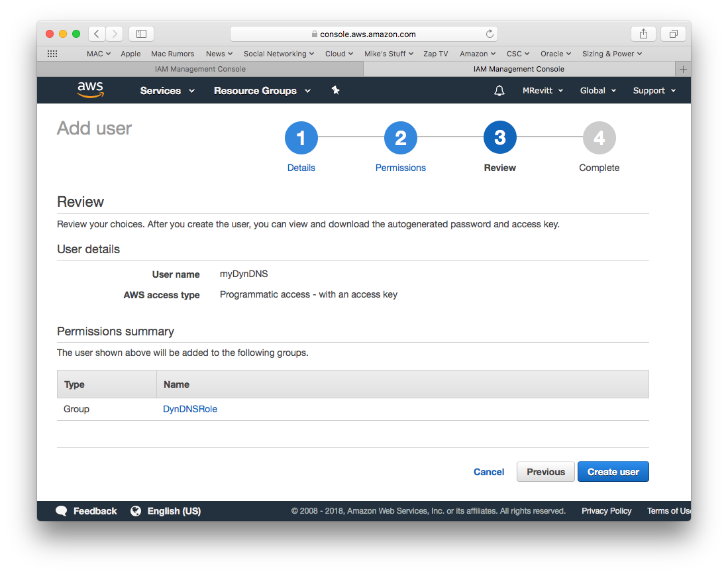Screen dimensions: 728x574
Task: Expand Sizing & Power bookmarks folder
Action: 612,54
